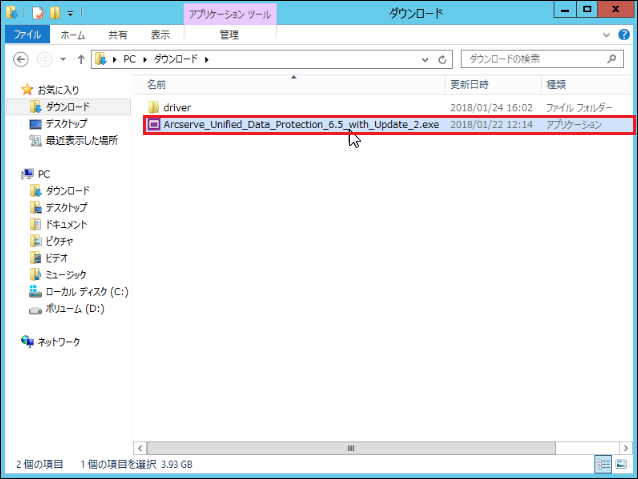Open 最近表示した場所 in favorites
Screen dimensions: 638x479
[x=82, y=141]
